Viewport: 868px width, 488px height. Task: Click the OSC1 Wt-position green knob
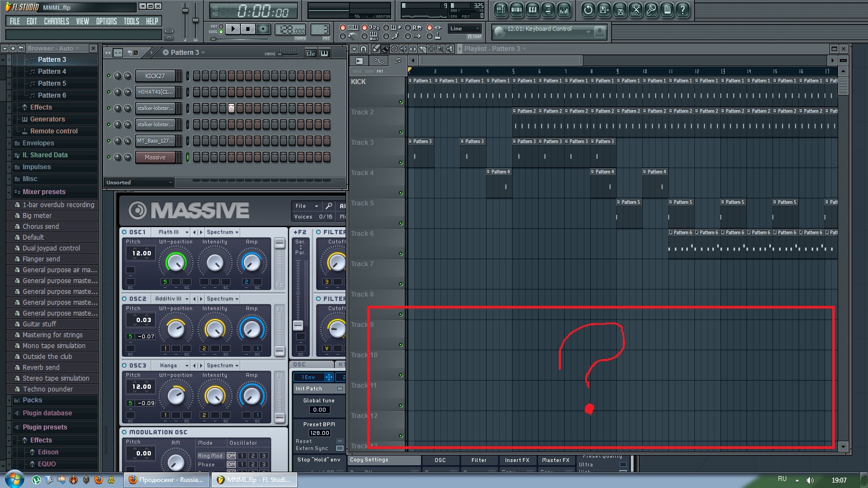pyautogui.click(x=175, y=262)
